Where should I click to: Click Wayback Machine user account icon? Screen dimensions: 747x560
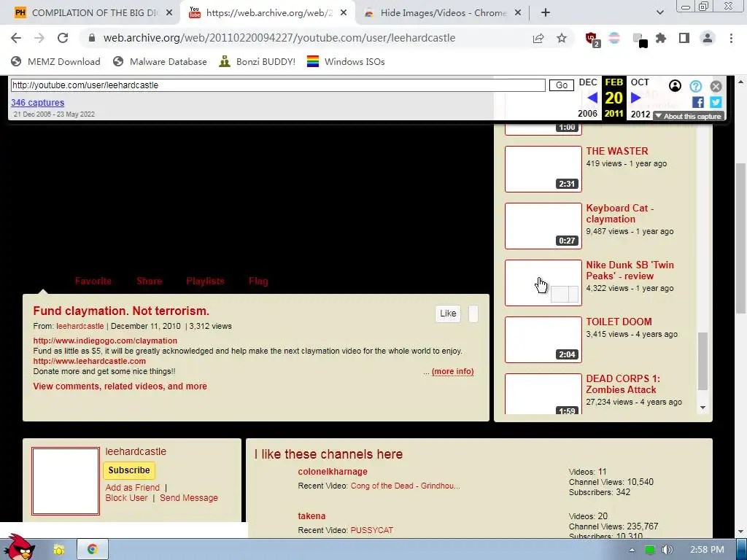675,86
